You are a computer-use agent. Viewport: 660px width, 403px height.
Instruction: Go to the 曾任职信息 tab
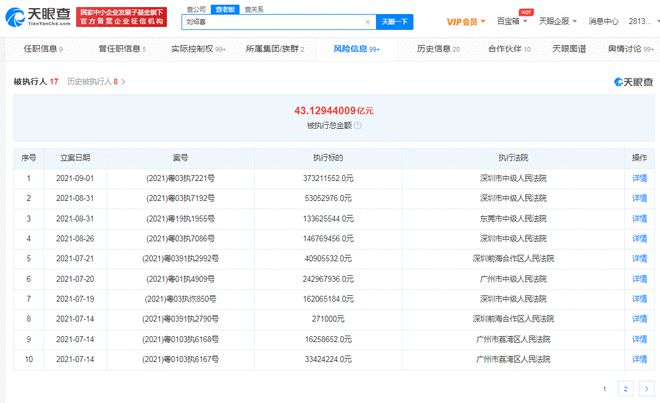coord(122,49)
